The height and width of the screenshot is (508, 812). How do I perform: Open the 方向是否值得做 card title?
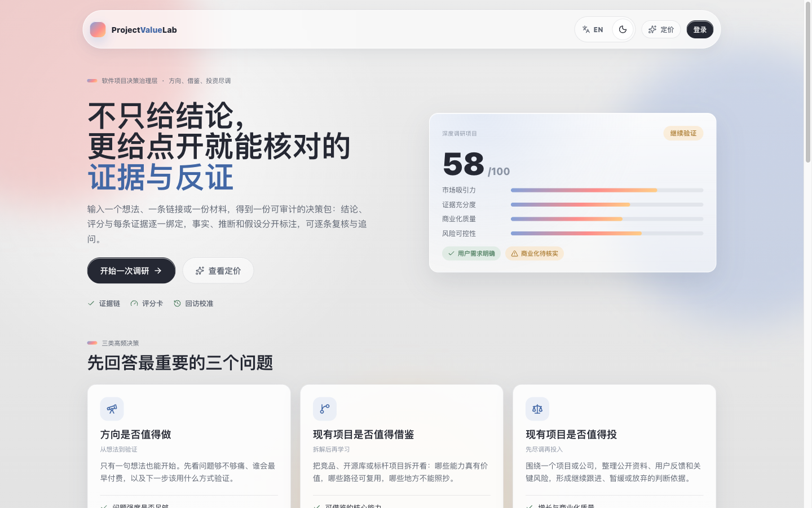[136, 434]
